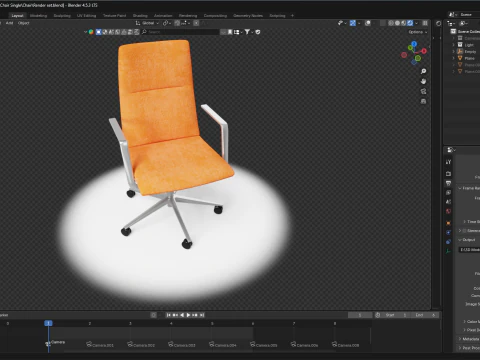Switch to the Shading workspace

click(x=140, y=16)
